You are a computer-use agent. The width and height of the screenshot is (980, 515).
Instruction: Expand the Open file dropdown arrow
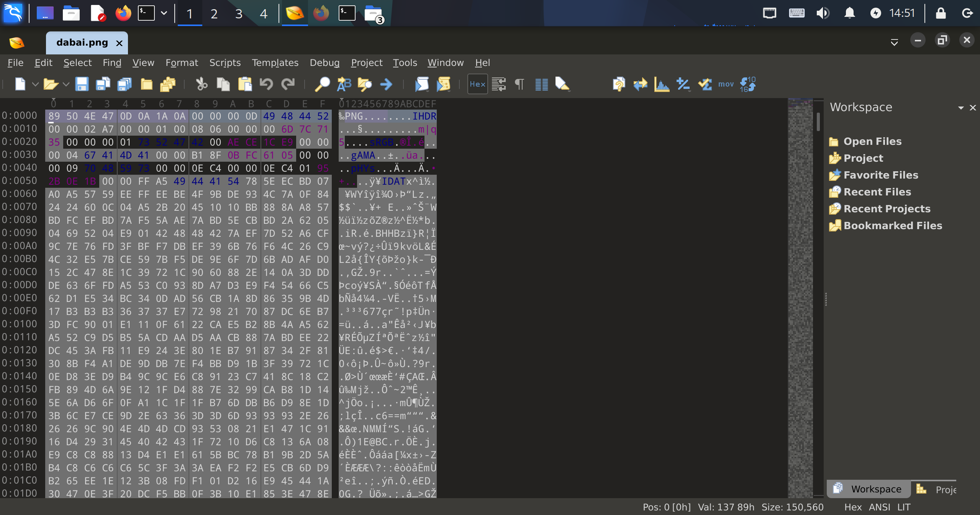pos(66,84)
